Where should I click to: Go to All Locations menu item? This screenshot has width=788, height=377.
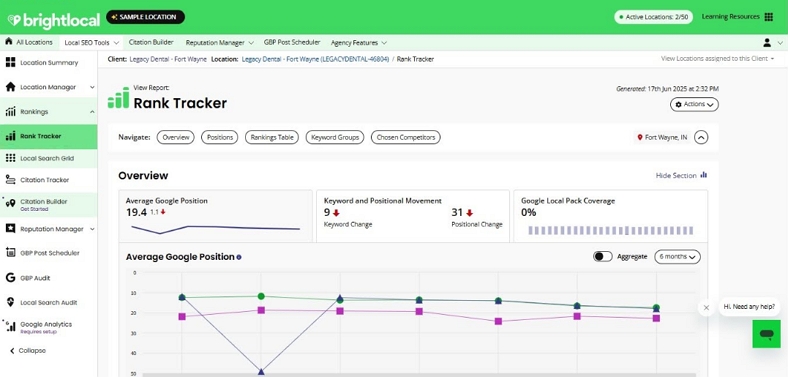click(29, 42)
